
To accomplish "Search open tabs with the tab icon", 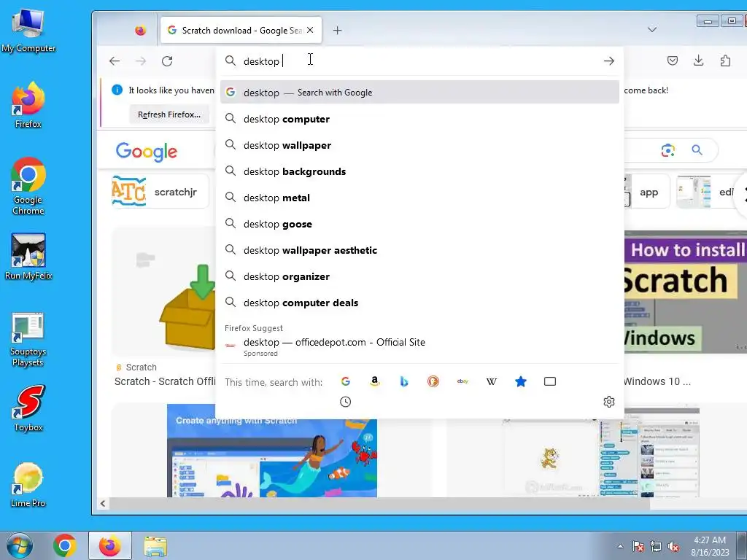I will click(550, 381).
